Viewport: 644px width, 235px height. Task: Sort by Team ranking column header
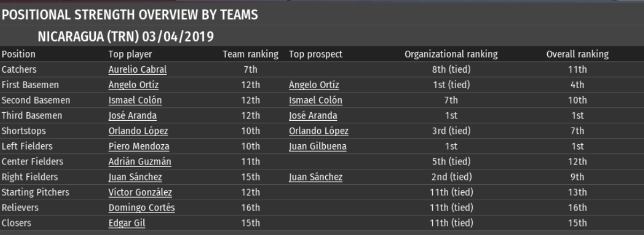(250, 54)
